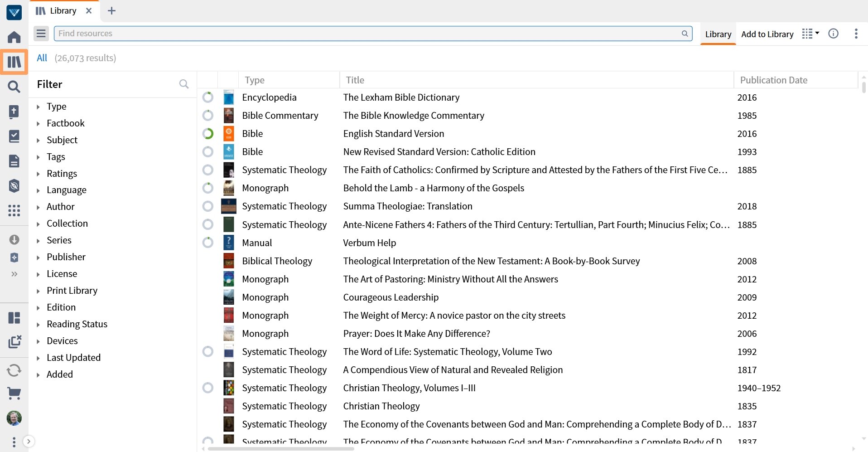Viewport: 868px width, 452px height.
Task: Open the Layouts icon in sidebar
Action: [14, 318]
